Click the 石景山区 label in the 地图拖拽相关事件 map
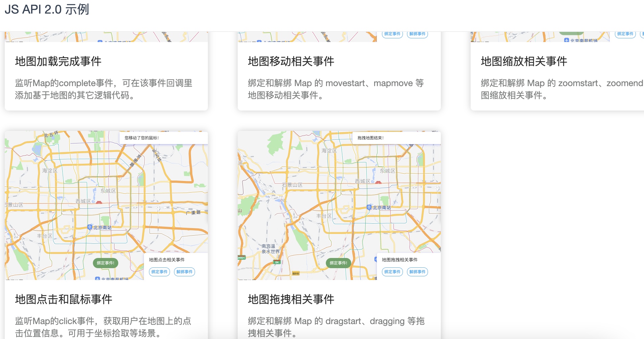The image size is (644, 339). [292, 185]
